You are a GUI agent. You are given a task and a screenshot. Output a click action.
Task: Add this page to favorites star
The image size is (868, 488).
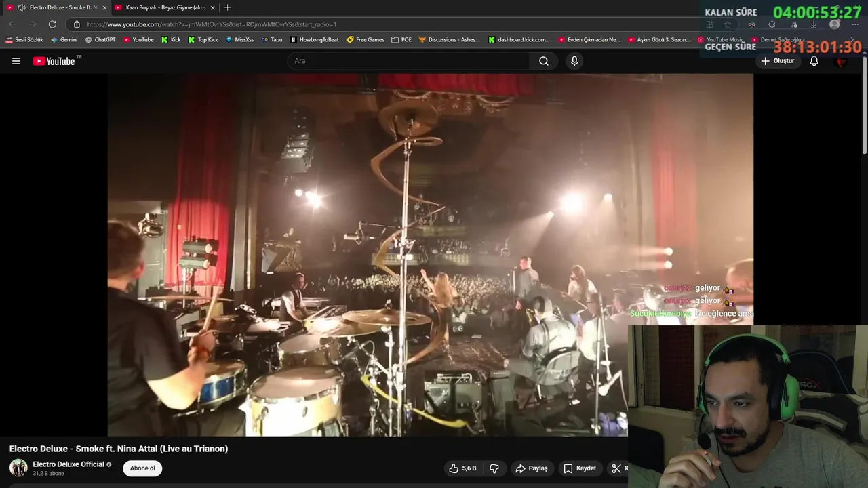coord(728,24)
